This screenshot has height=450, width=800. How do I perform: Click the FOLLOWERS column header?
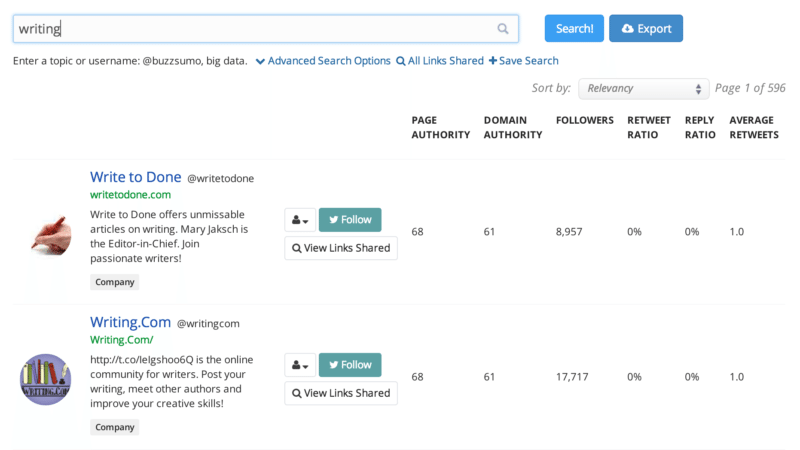pyautogui.click(x=585, y=120)
